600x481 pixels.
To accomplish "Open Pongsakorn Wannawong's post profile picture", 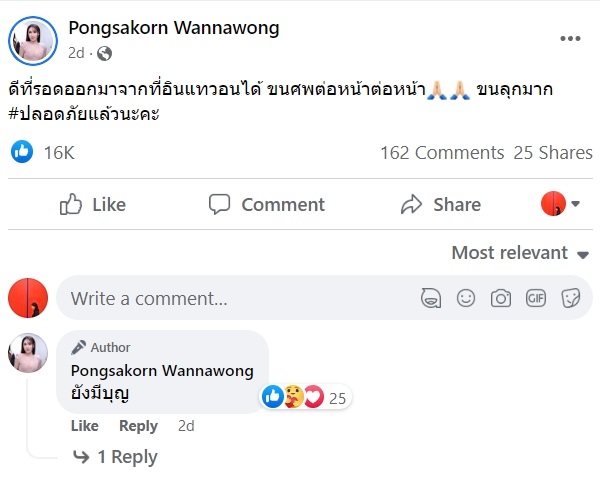I will [33, 40].
